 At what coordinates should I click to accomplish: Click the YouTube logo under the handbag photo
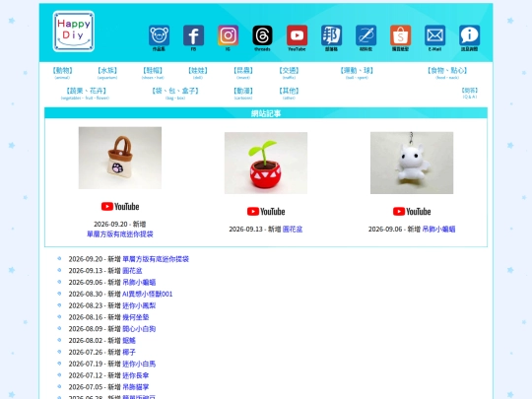(x=120, y=206)
